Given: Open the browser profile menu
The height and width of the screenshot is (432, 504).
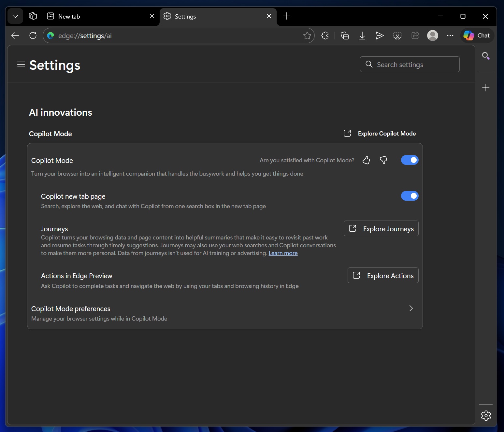Looking at the screenshot, I should [433, 36].
